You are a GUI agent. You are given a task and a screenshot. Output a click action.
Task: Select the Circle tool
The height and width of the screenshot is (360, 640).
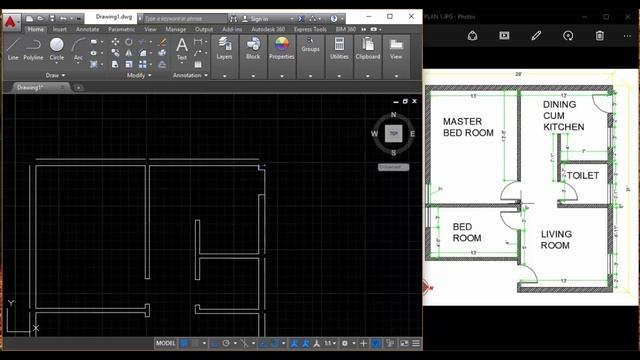tap(57, 49)
